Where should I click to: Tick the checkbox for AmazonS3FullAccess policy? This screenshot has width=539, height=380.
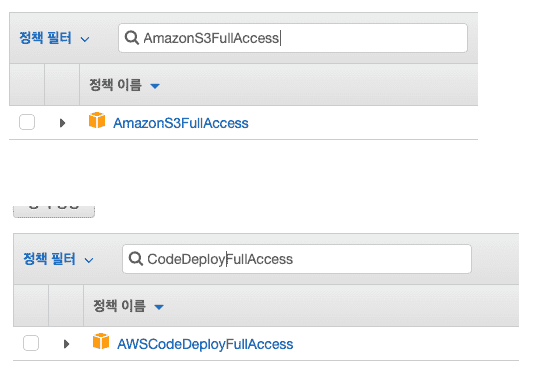click(x=27, y=122)
